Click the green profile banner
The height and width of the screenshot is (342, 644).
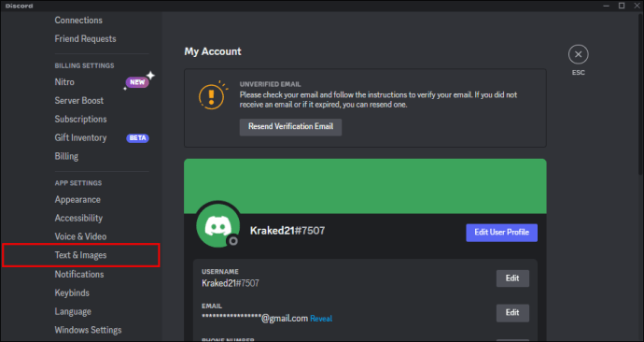(x=365, y=186)
